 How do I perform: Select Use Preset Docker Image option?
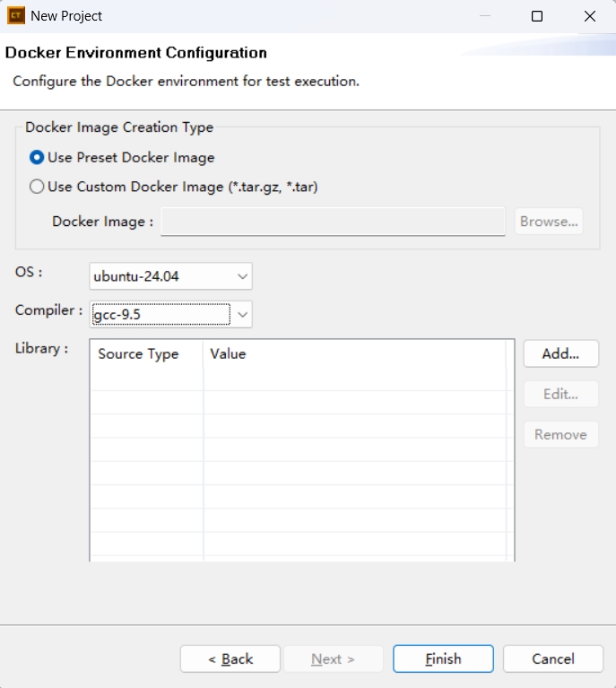122,158
